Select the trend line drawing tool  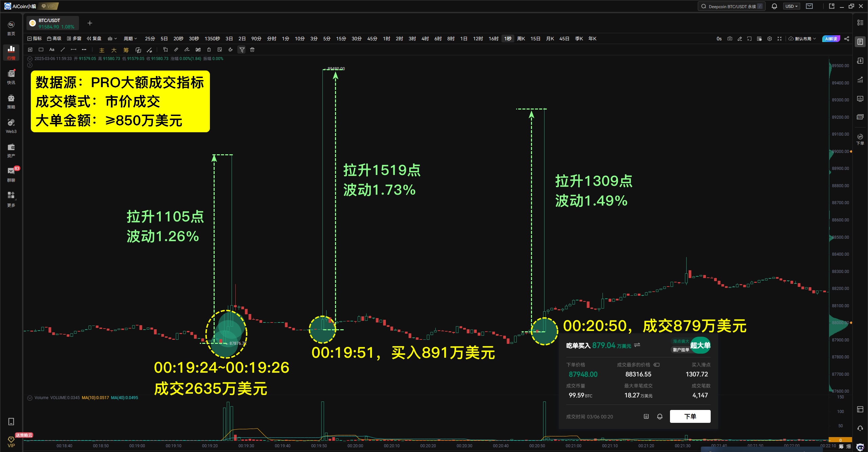[63, 50]
